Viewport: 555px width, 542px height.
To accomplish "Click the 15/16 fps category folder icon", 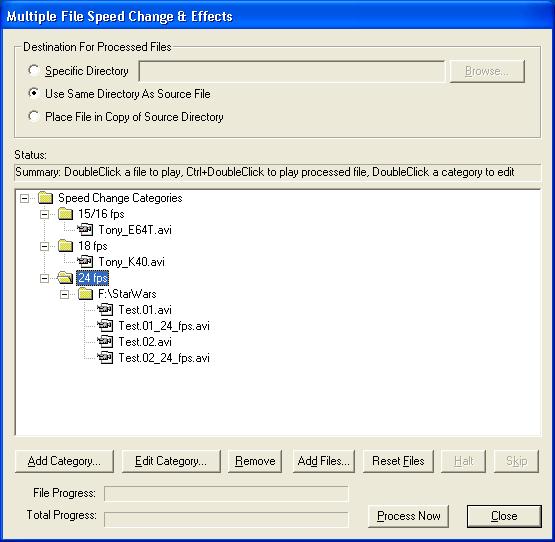I will (x=65, y=213).
